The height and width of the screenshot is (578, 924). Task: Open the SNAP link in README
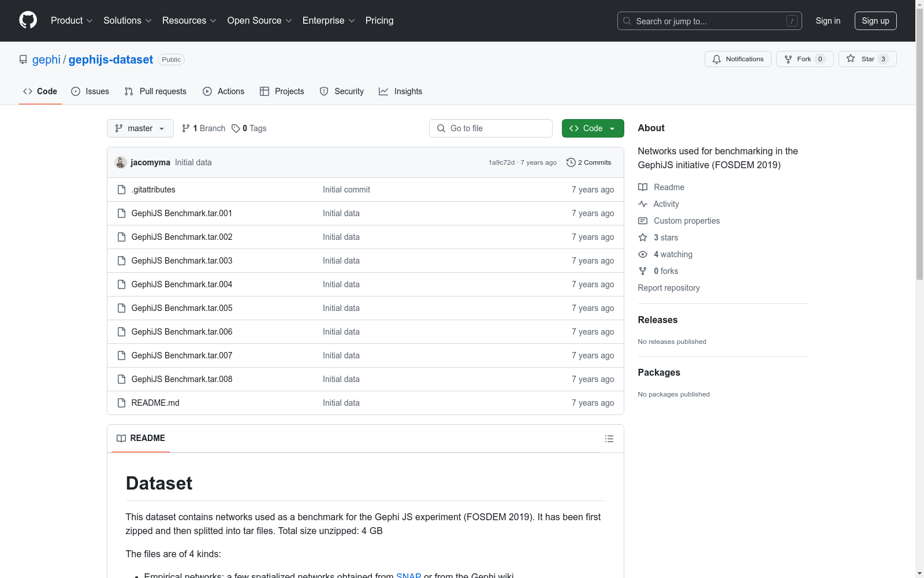pos(408,575)
